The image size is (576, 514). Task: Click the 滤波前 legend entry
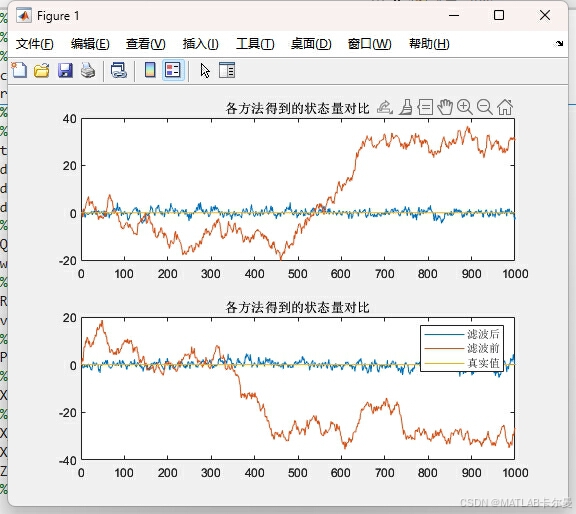[x=462, y=348]
